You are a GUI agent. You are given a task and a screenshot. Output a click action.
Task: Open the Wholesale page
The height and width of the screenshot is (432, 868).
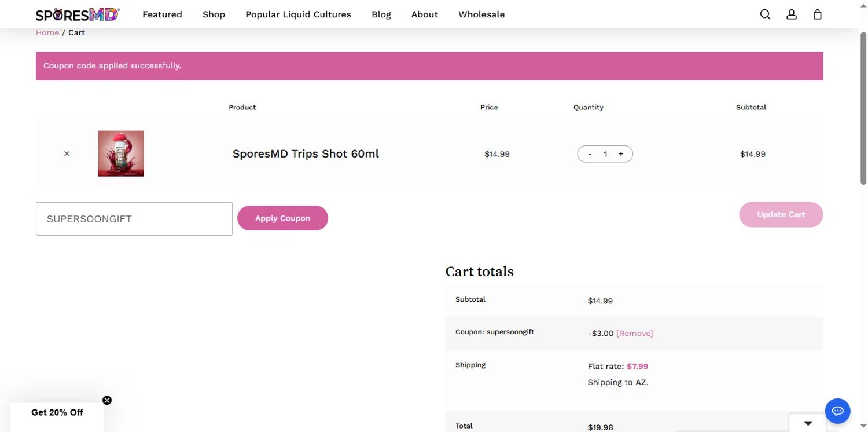tap(481, 14)
